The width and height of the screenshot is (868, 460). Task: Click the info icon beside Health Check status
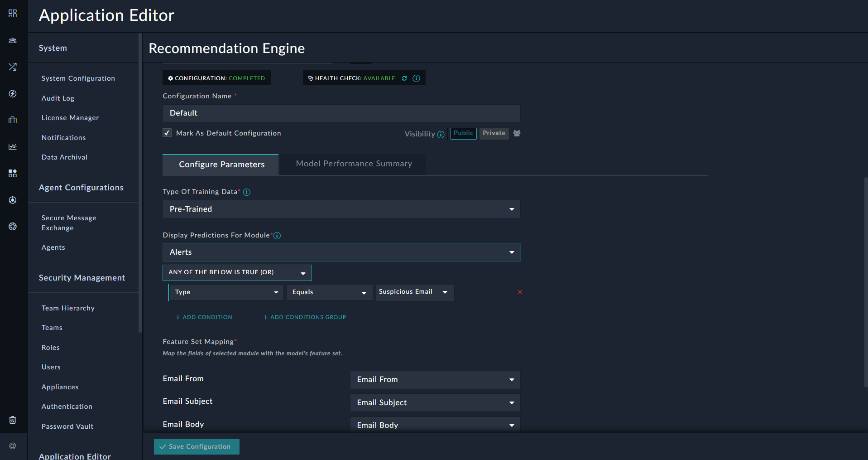click(416, 78)
